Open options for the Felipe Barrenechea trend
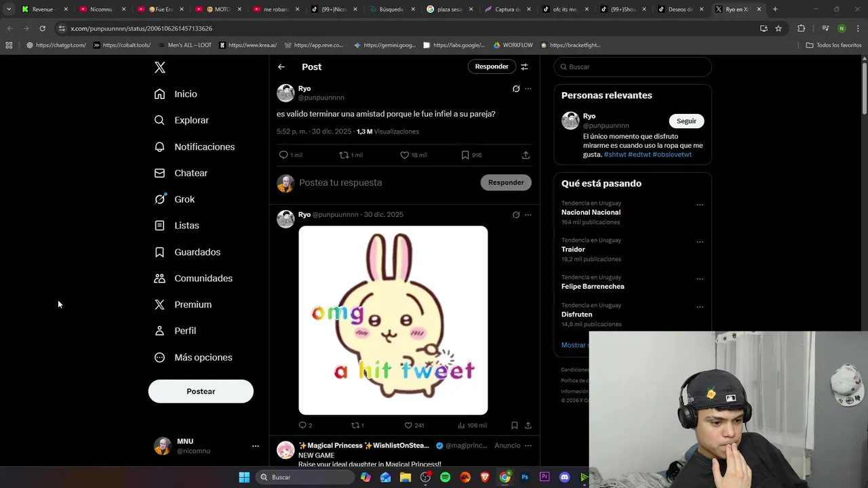Image resolution: width=868 pixels, height=488 pixels. point(700,279)
